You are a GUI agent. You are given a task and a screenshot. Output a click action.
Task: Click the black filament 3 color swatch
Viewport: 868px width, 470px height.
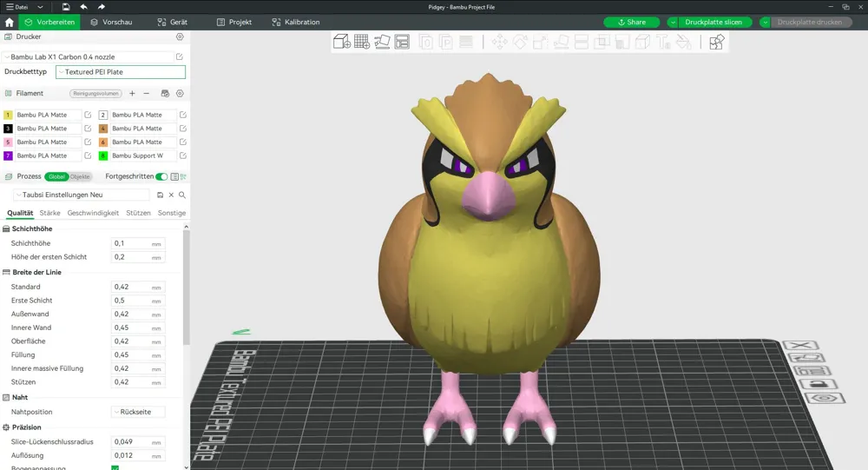pyautogui.click(x=8, y=129)
